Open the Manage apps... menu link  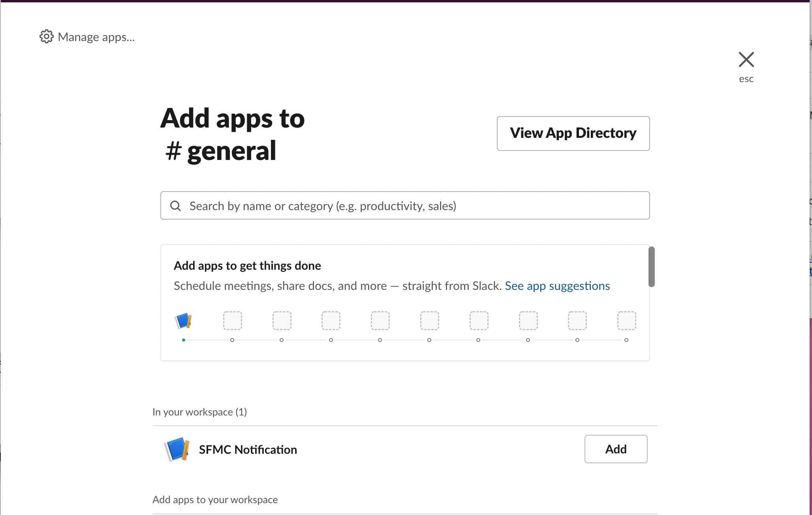pyautogui.click(x=96, y=37)
